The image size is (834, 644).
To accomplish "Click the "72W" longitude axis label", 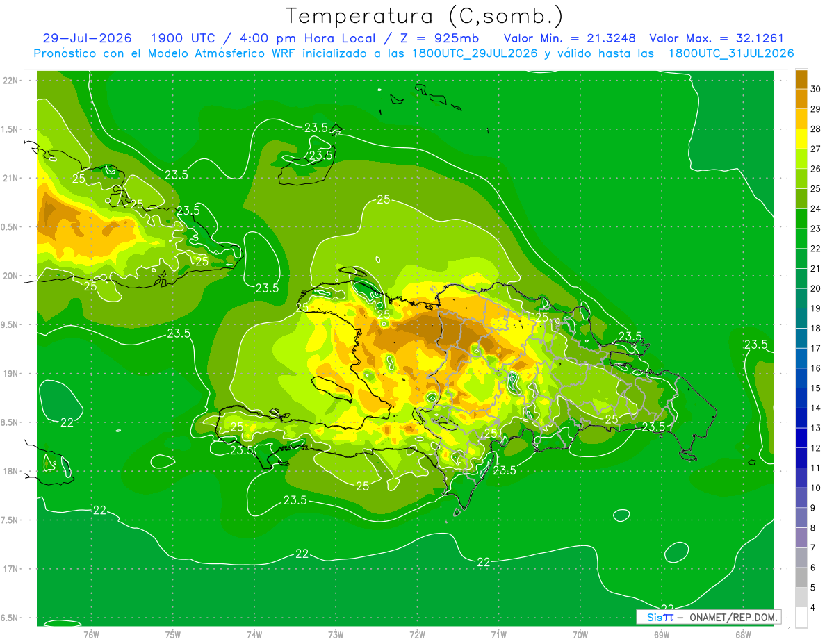I will click(x=417, y=634).
